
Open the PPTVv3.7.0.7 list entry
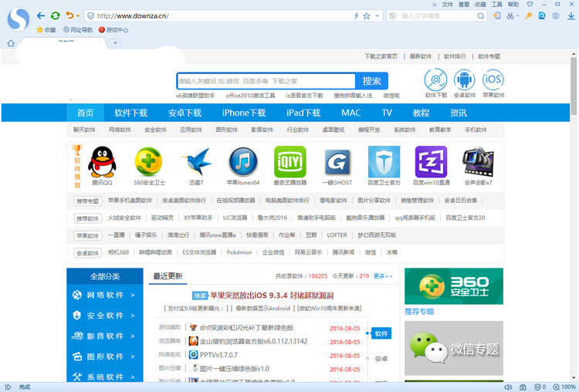point(218,355)
